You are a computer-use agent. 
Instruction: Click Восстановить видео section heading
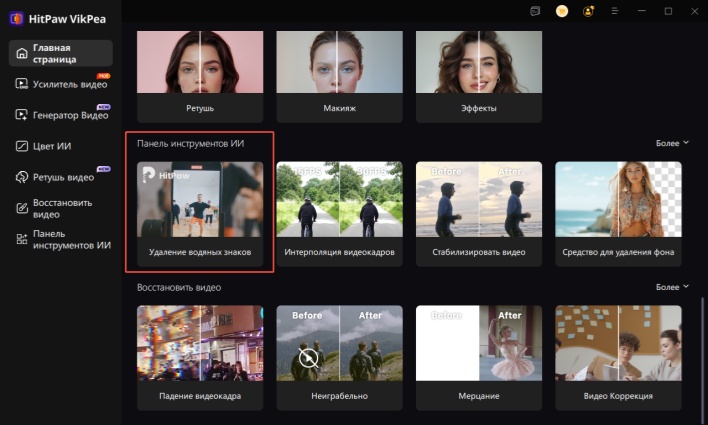pos(179,287)
